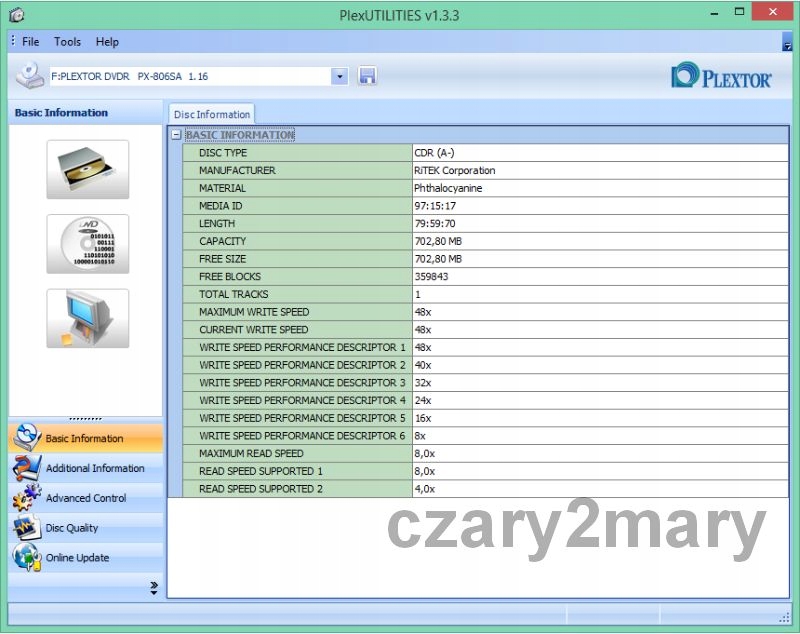The width and height of the screenshot is (800, 634).
Task: Click the PlexUTILITIES title bar app icon
Action: click(16, 15)
